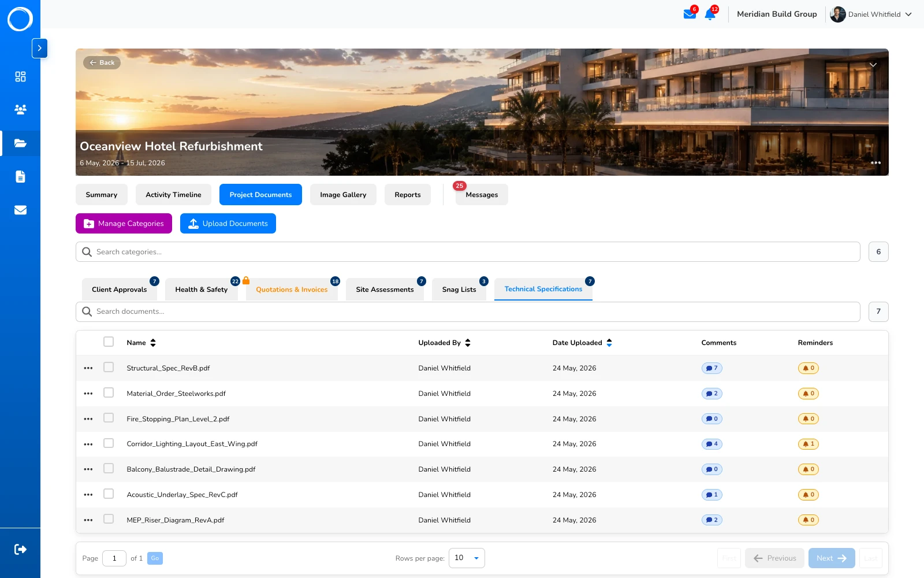
Task: Open row actions for Corridor_Lighting_Layout_East_Wing.pdf
Action: [88, 444]
